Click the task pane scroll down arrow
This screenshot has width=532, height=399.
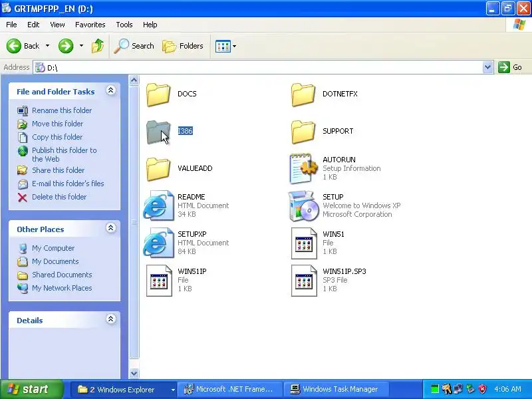pos(134,373)
